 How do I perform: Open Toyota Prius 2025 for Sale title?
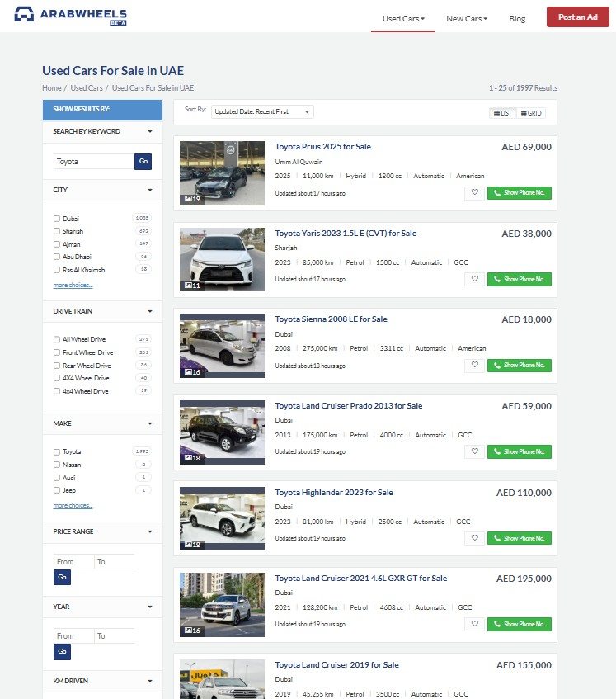pos(323,147)
